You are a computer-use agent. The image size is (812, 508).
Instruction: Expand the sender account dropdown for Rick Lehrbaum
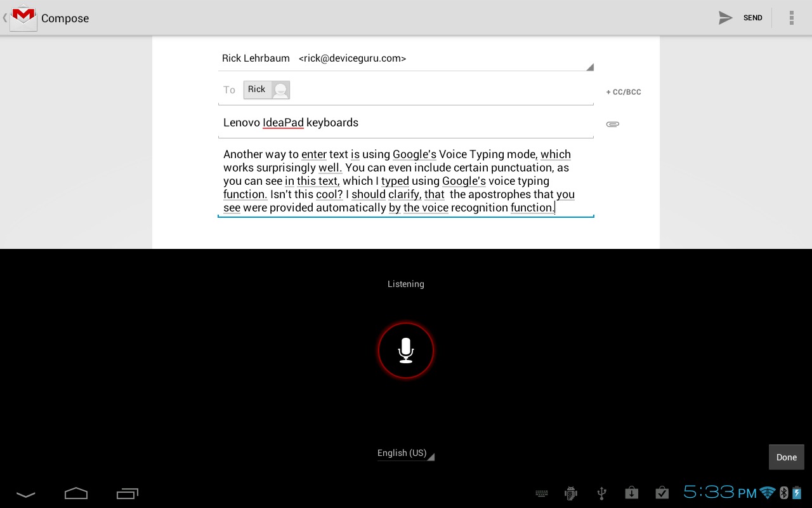pos(406,58)
